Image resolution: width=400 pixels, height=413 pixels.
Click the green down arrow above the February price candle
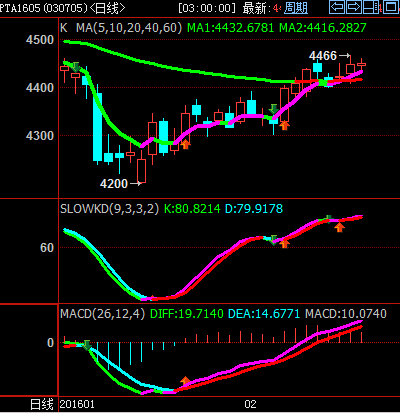tap(274, 109)
